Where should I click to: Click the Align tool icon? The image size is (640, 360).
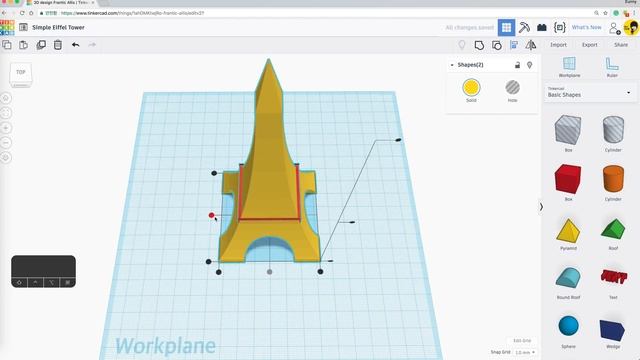(514, 45)
